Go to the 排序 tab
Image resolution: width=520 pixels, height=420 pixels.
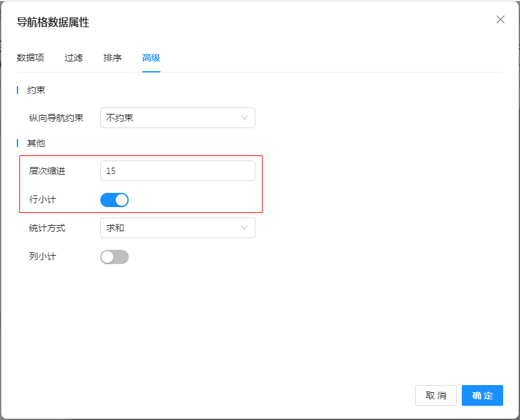point(113,58)
